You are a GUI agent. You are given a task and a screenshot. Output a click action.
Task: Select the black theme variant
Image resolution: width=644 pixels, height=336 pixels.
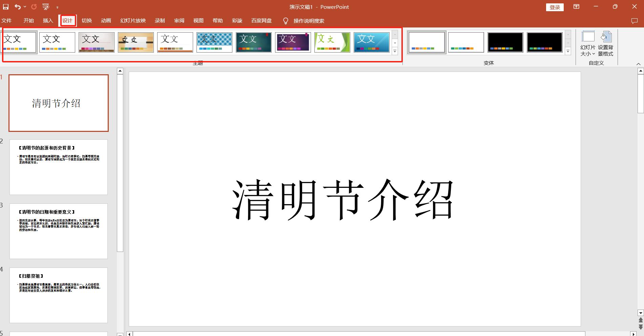505,42
